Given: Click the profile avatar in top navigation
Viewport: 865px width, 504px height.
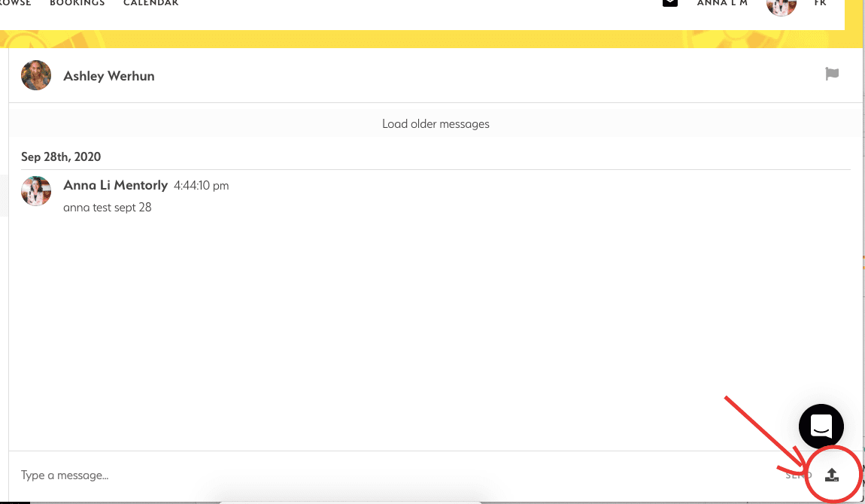Looking at the screenshot, I should (x=781, y=6).
